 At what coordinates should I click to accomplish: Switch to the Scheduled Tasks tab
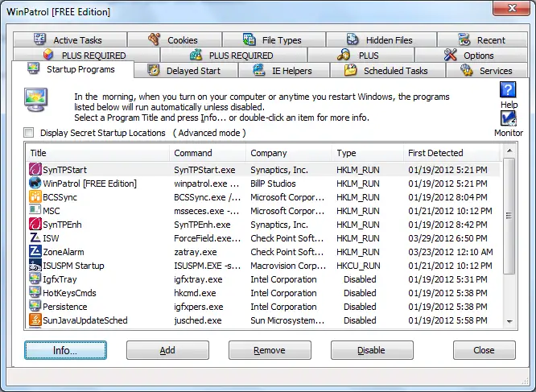[x=388, y=70]
